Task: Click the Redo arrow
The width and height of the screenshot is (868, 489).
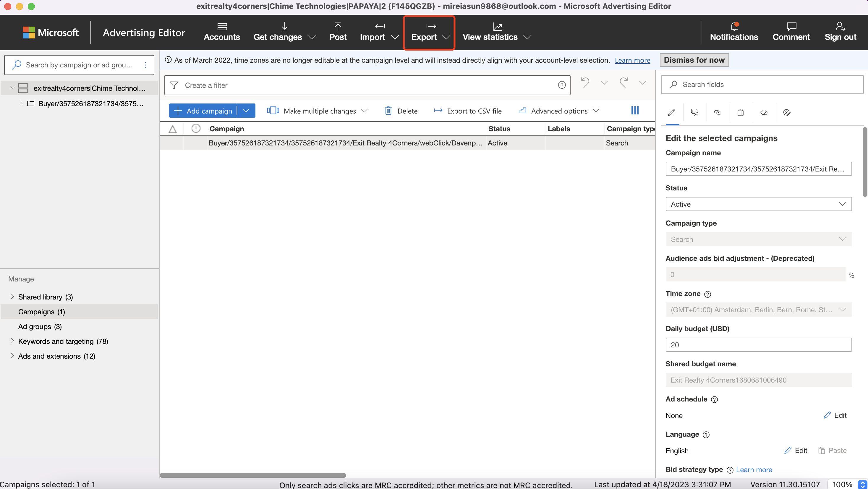Action: (624, 82)
